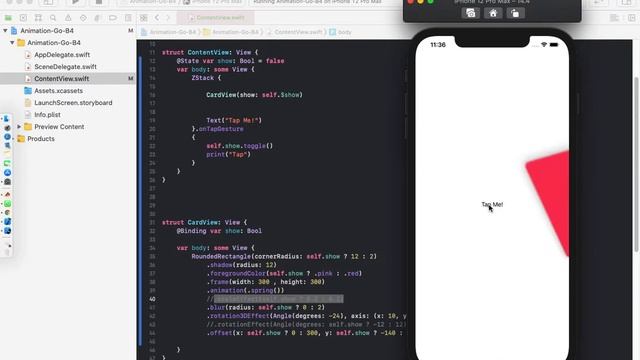Click the editor vertical scrollbar
640x360 pixels.
point(636,163)
